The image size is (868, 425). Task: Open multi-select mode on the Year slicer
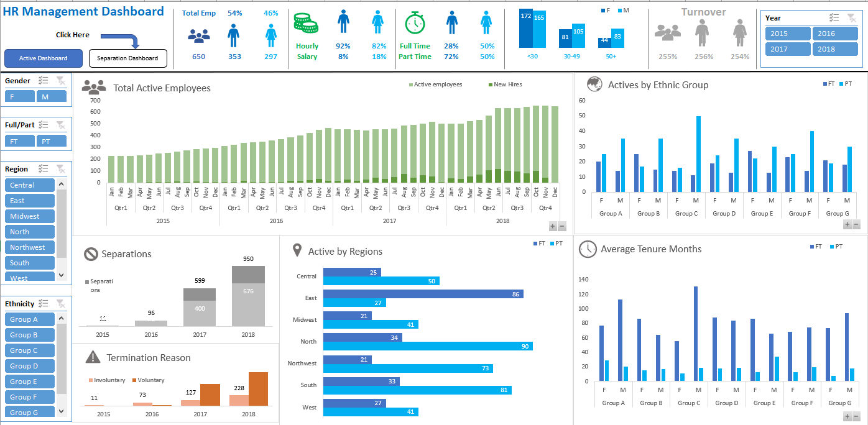833,17
